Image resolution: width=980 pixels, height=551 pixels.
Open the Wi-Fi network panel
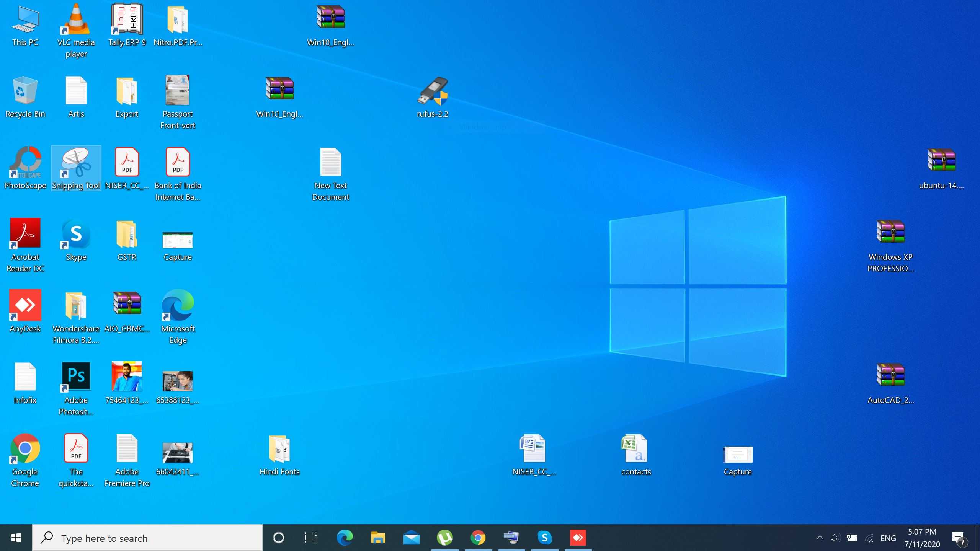[869, 538]
